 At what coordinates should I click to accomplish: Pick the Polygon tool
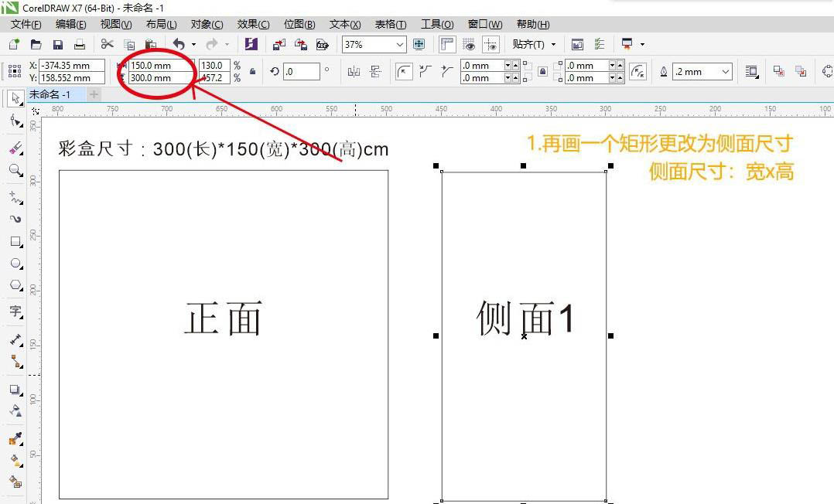pyautogui.click(x=15, y=285)
